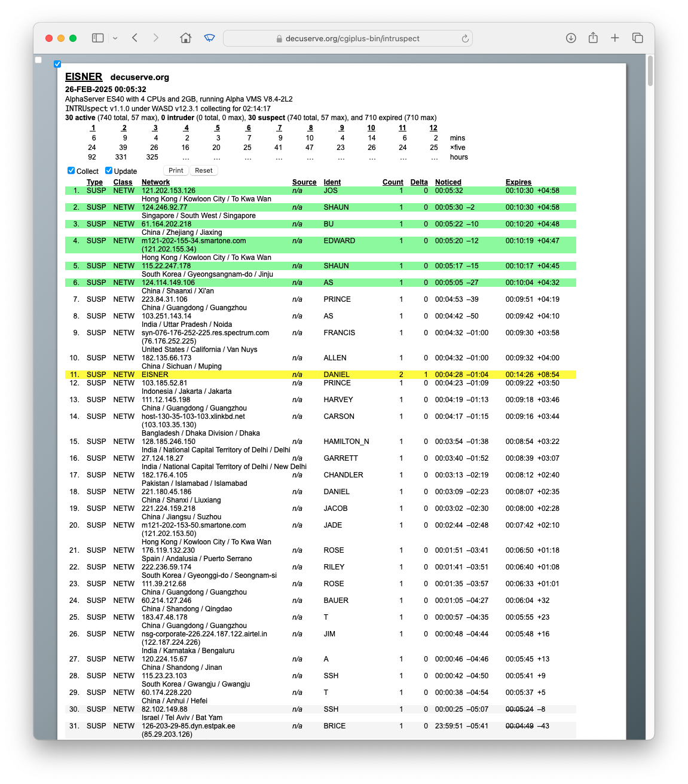Screen dimensions: 688x784
Task: Open a new tab
Action: (x=614, y=38)
